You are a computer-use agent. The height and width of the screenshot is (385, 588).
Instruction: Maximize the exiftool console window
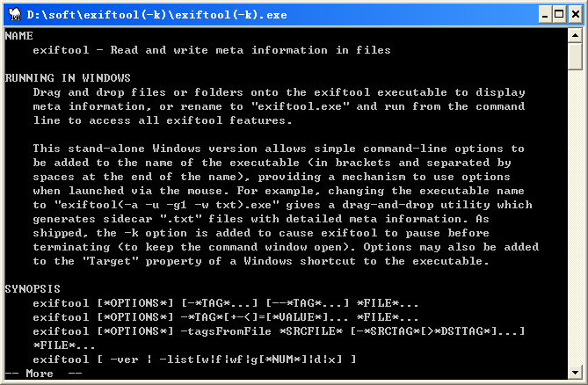click(555, 14)
